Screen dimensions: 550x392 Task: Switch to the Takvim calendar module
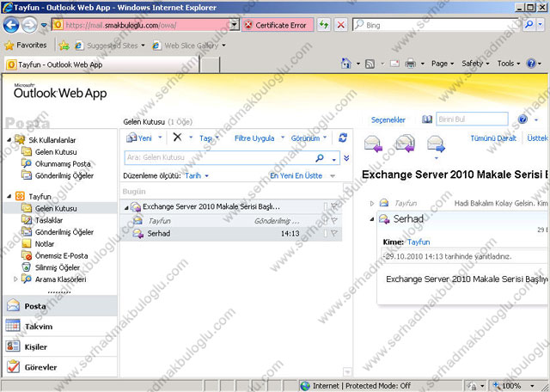(60, 327)
